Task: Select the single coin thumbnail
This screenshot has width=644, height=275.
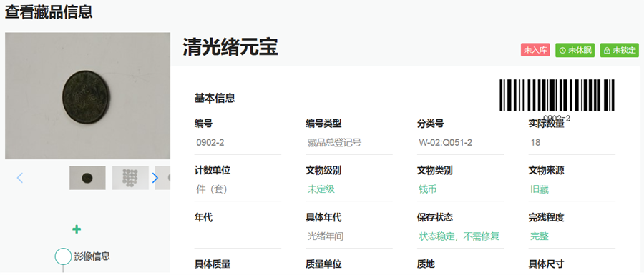Action: tap(87, 178)
